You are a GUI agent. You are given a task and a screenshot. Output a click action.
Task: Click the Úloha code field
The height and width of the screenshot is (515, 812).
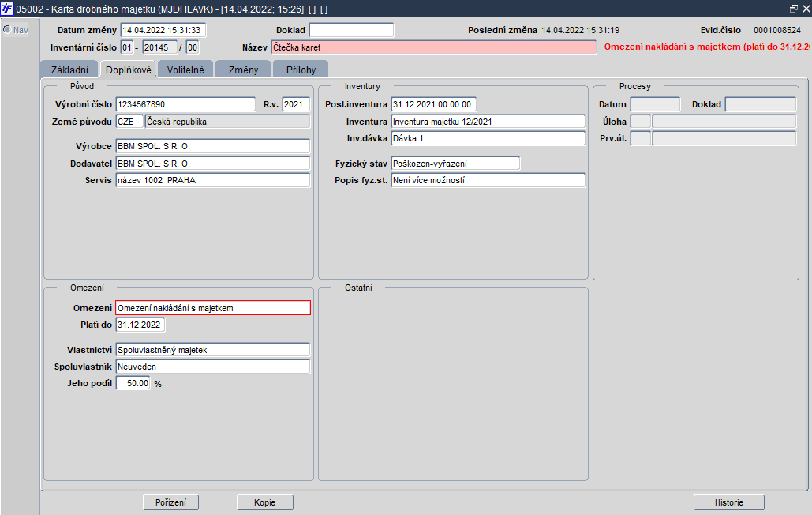click(641, 122)
